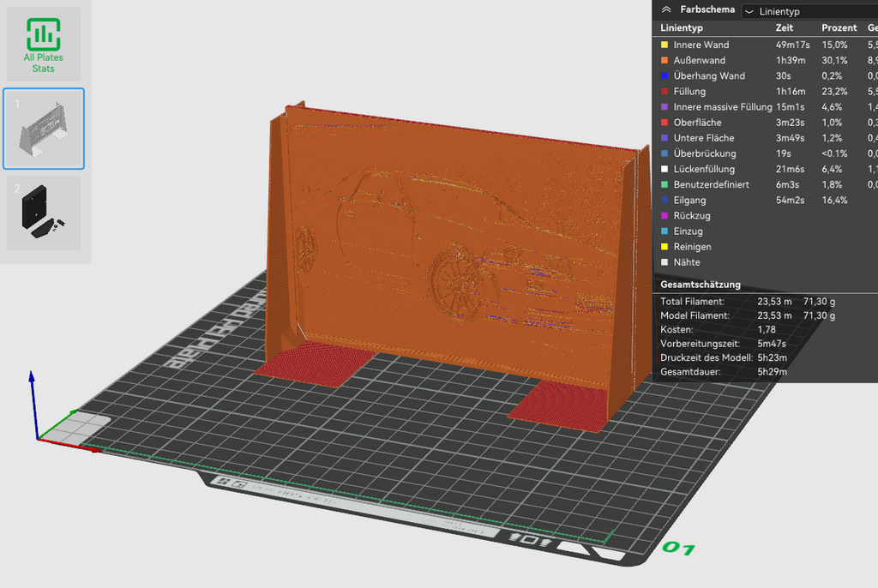
Task: Click Eilgang percent 16,4%
Action: [834, 200]
